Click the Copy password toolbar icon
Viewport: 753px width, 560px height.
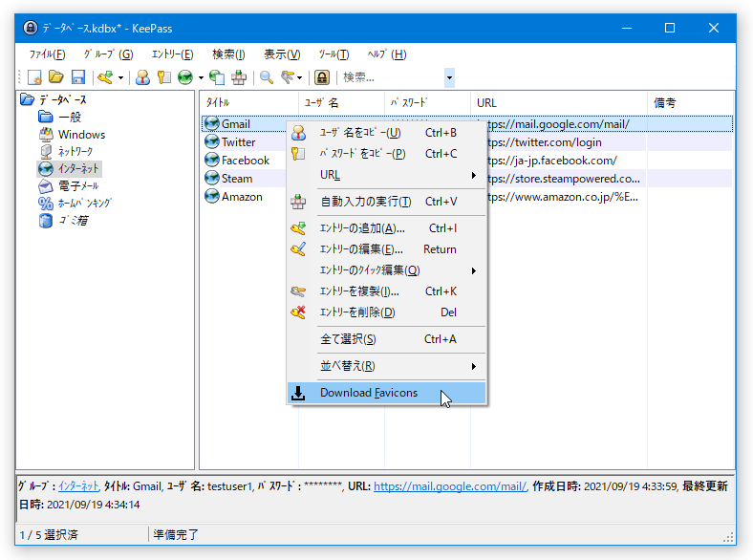click(163, 77)
